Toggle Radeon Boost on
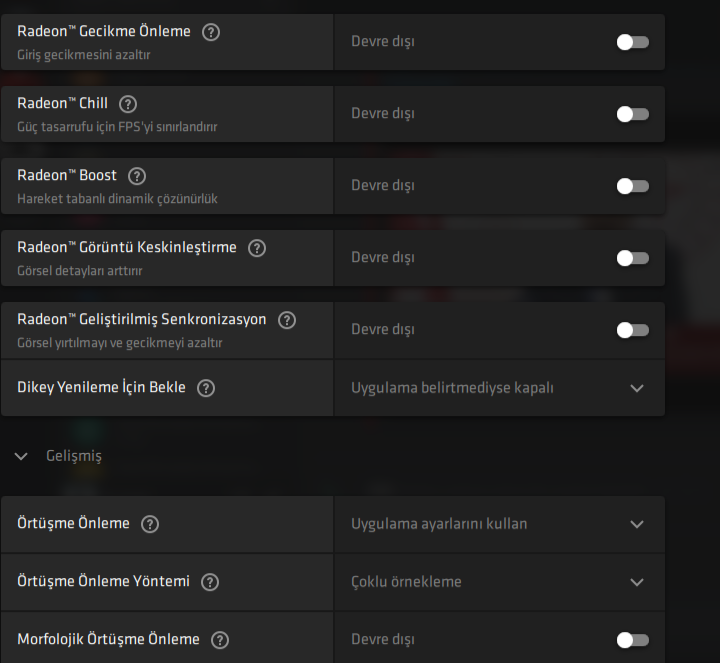720x663 pixels. coord(632,186)
